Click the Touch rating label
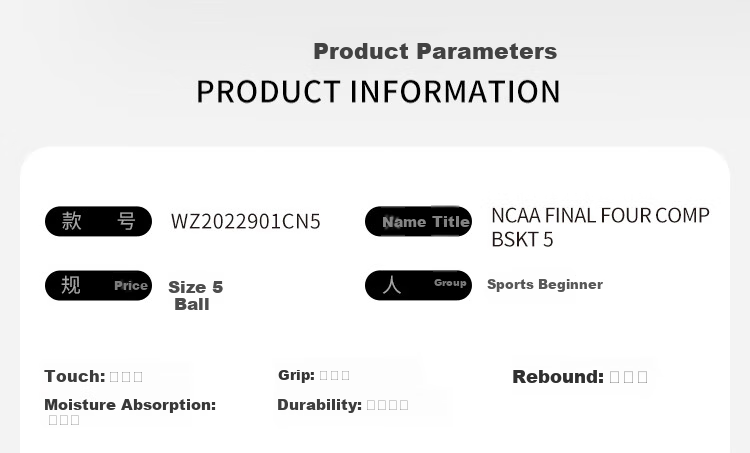This screenshot has width=750, height=453. [x=75, y=376]
